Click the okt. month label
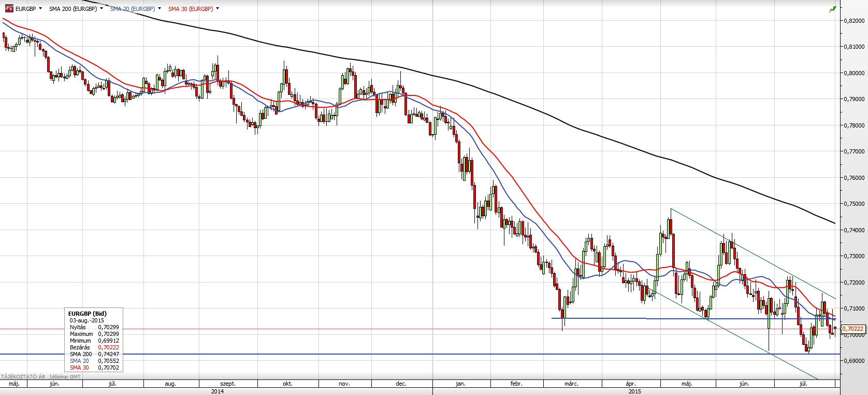 click(288, 384)
